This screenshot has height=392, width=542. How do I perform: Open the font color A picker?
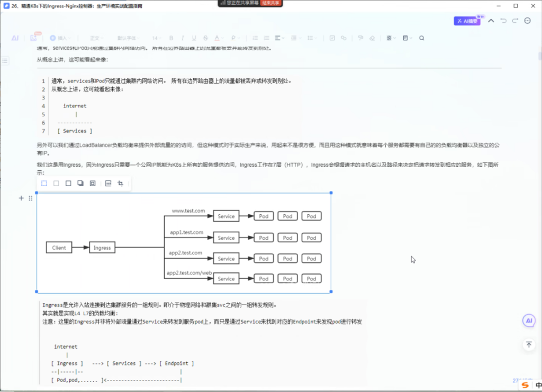(217, 38)
